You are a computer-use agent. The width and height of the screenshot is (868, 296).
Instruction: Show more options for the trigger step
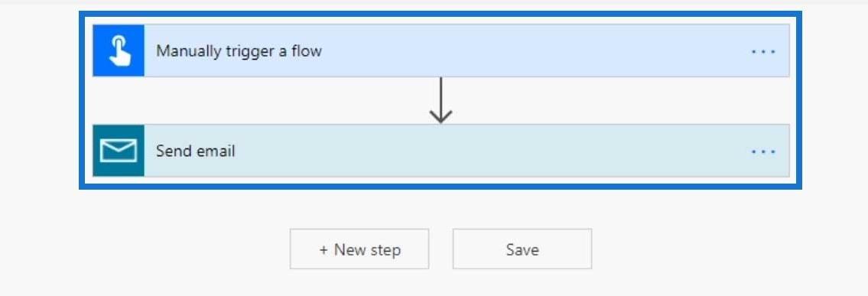click(x=762, y=51)
